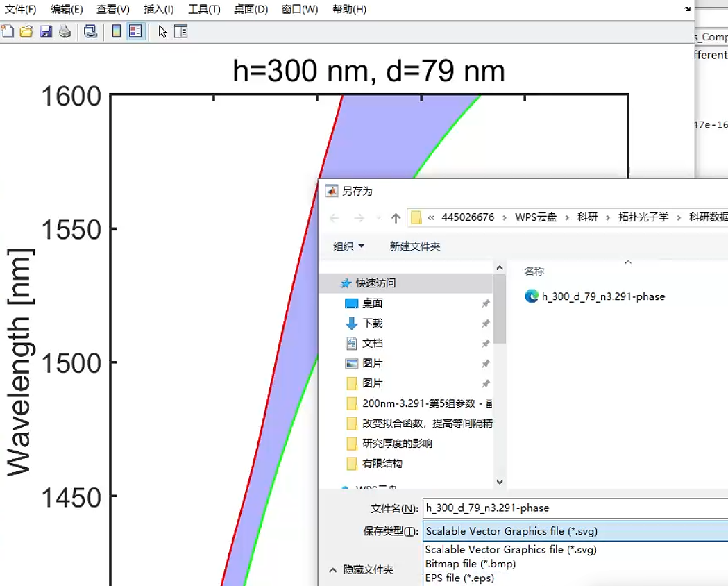728x586 pixels.
Task: Select folder 改变拟合函数
Action: [x=418, y=423]
